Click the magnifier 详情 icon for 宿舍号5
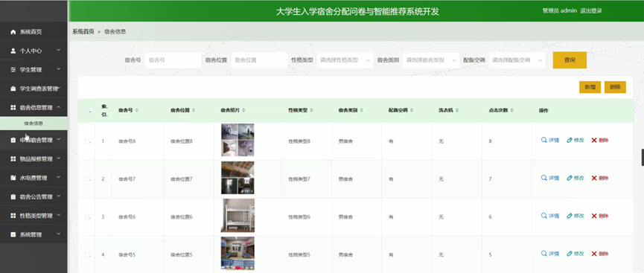This screenshot has width=644, height=273. click(543, 254)
